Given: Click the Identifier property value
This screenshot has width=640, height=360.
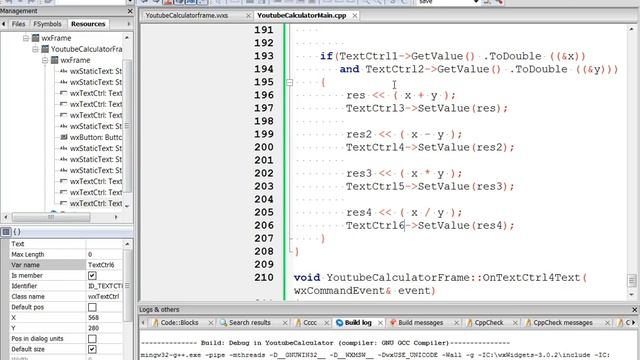Looking at the screenshot, I should (104, 286).
